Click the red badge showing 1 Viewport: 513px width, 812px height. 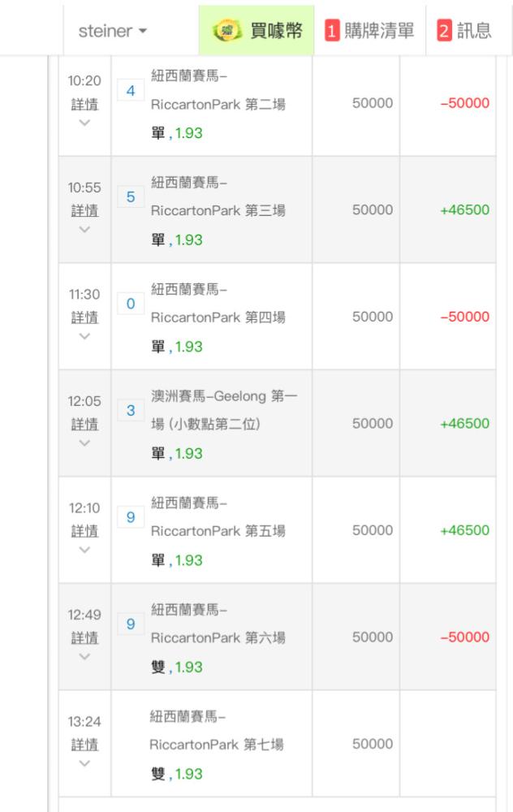click(332, 31)
